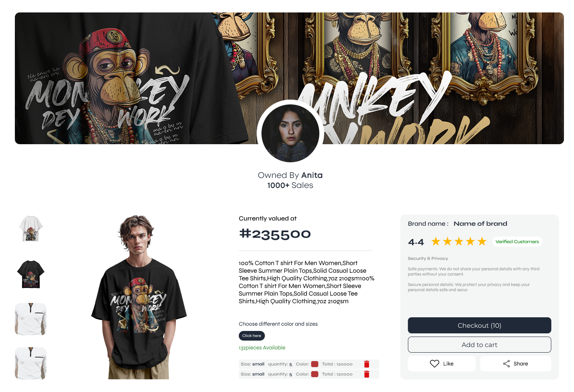Select the bottom thumbnail, a white zip shirt
The height and width of the screenshot is (392, 574).
point(31,363)
